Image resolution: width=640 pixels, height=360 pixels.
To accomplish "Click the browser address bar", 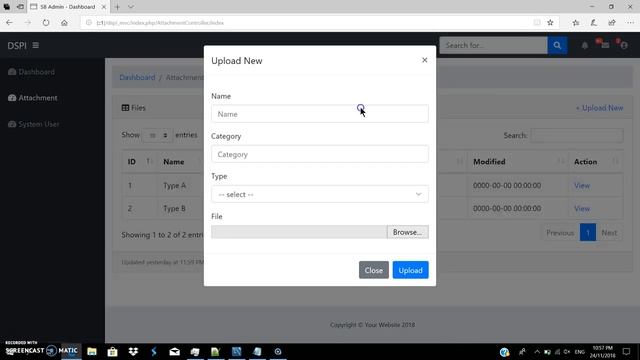I will click(x=306, y=23).
